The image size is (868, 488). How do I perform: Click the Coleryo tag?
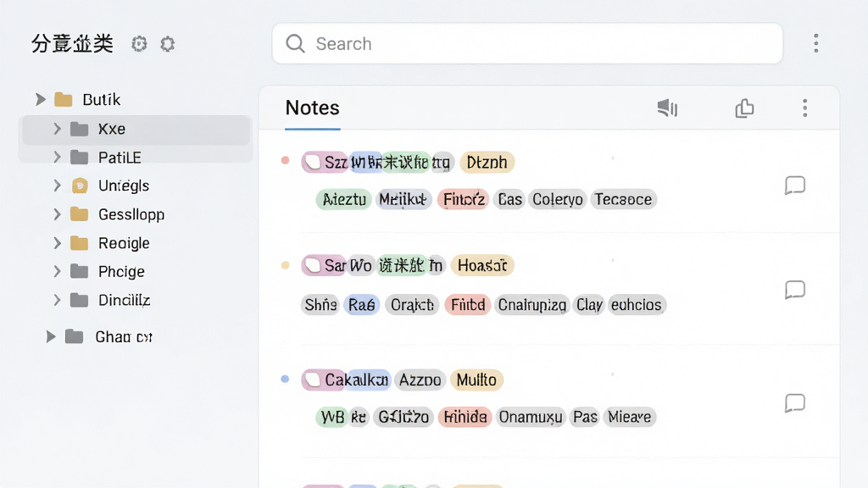click(558, 199)
